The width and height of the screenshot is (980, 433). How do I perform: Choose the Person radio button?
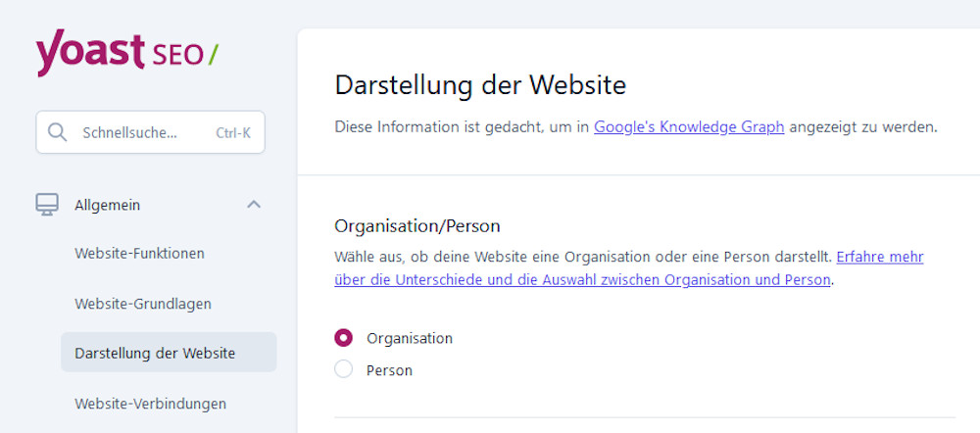coord(343,370)
